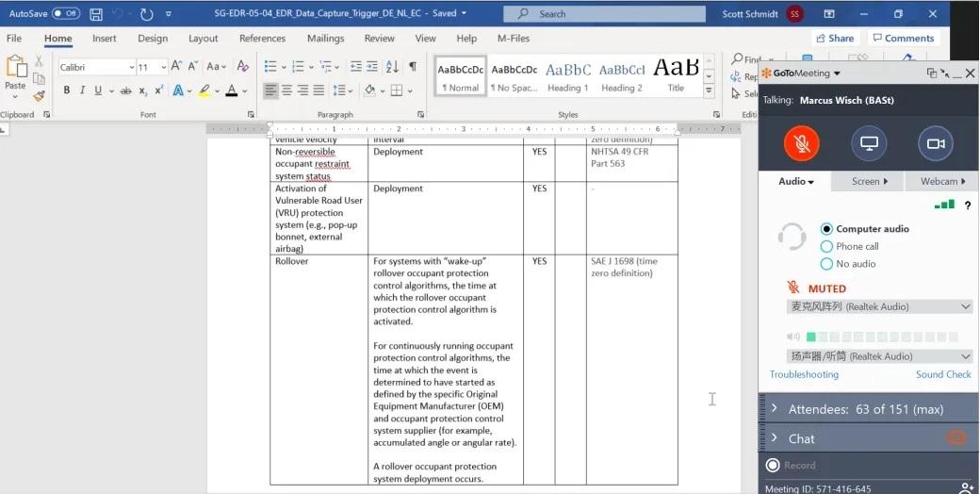Toggle the AutoSave switch
Screen dimensions: 980x494
(x=65, y=14)
